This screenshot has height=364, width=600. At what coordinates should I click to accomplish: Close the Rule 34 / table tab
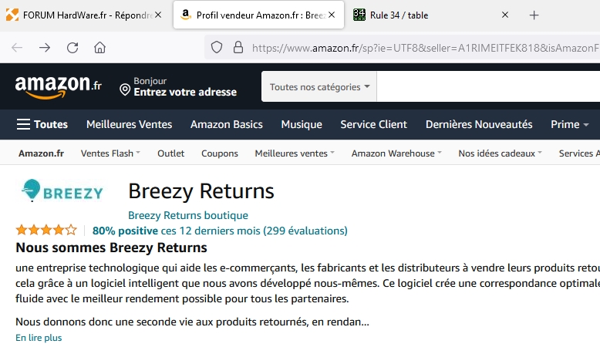coord(505,15)
